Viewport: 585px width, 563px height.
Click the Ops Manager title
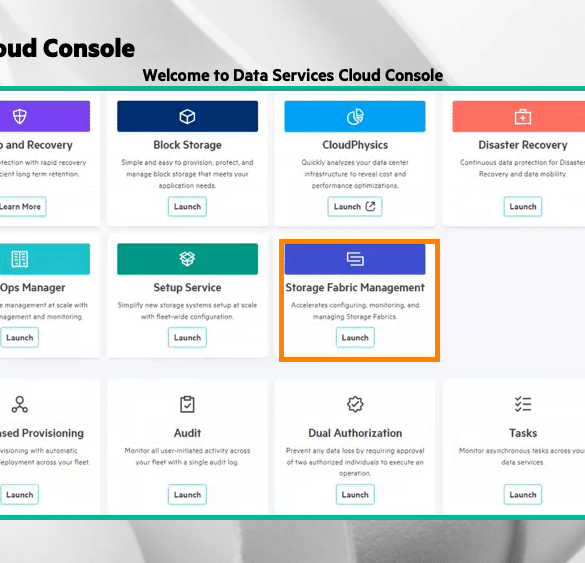pos(32,288)
